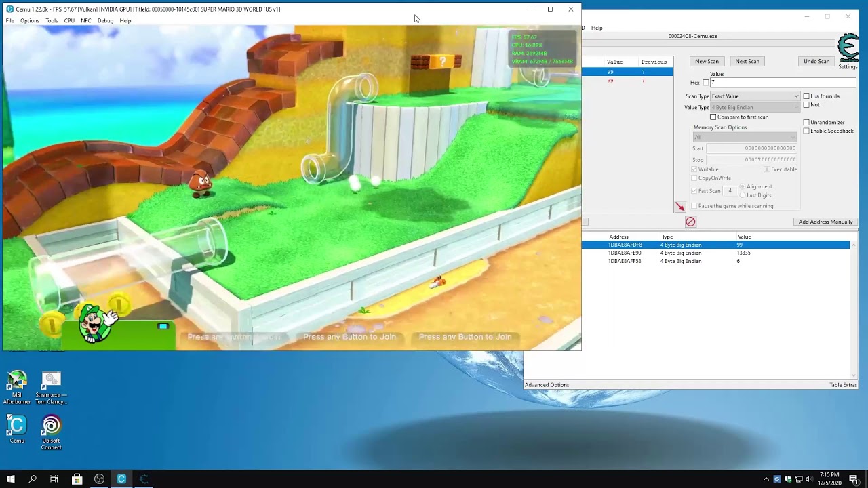The image size is (868, 488).
Task: Open the Cemu desktop shortcut
Action: point(17,430)
